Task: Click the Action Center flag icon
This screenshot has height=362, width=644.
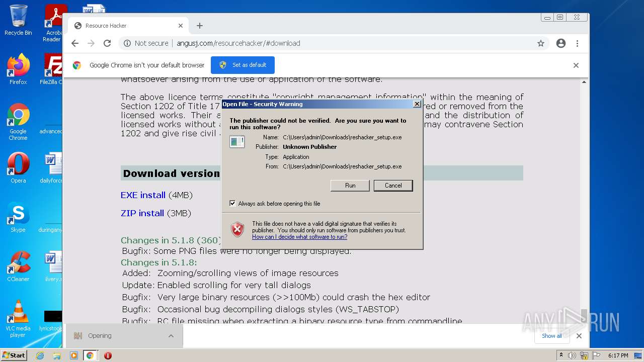Action: pos(596,355)
